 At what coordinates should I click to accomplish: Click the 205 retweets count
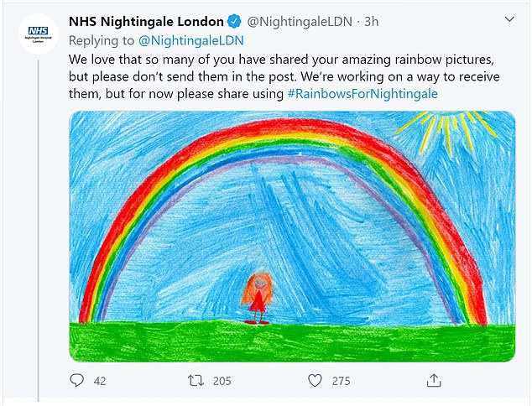222,381
